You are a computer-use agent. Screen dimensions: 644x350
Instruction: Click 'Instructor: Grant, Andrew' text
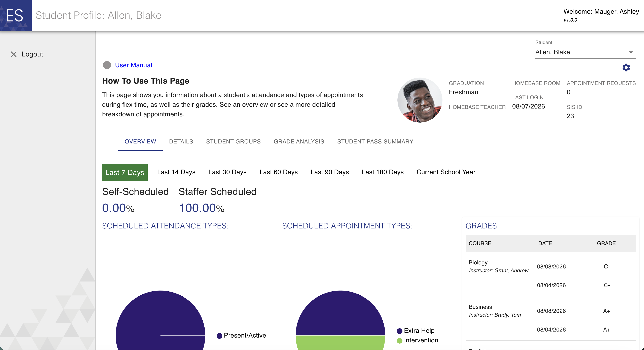[499, 271]
